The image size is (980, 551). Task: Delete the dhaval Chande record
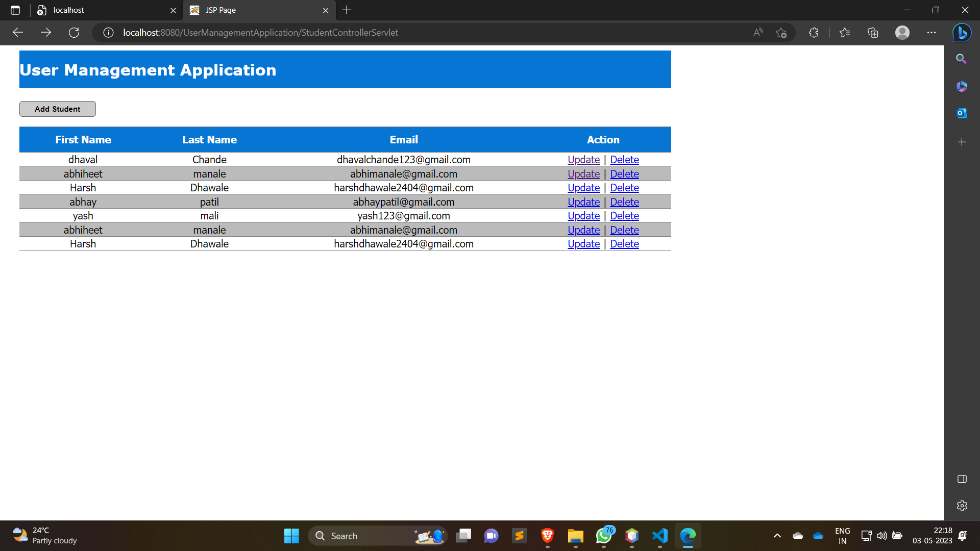point(624,159)
